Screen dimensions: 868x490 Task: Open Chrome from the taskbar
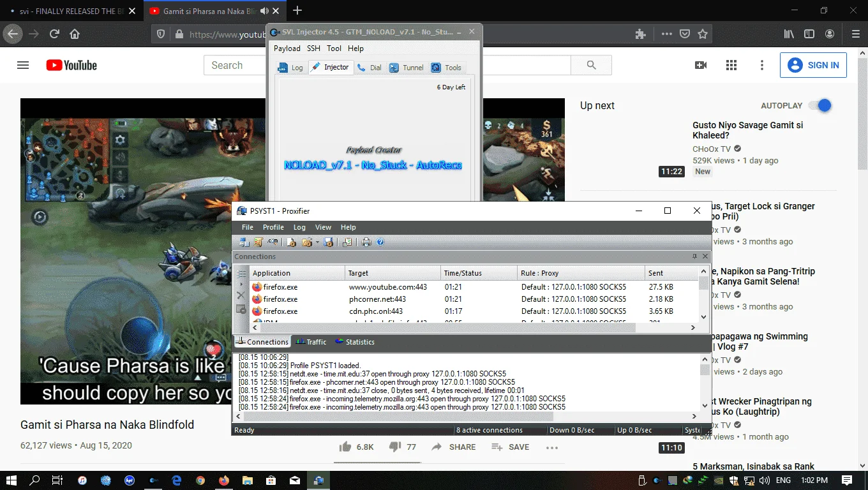200,480
